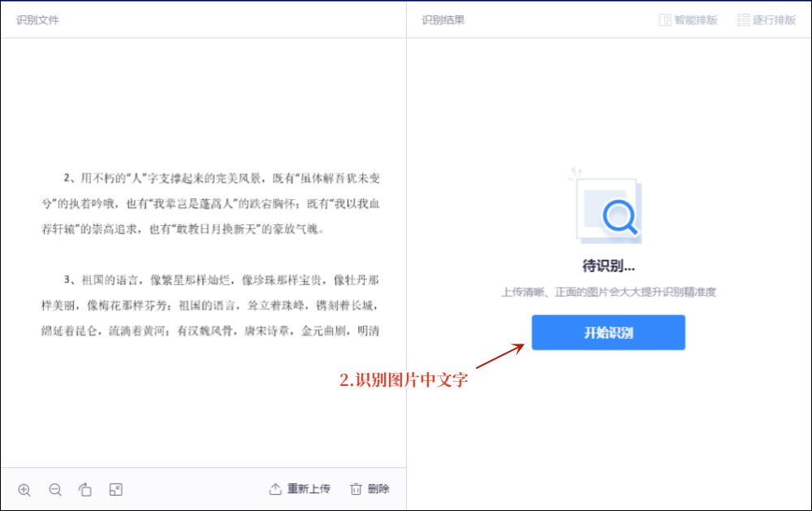Viewport: 812px width, 511px height.
Task: Click the uploaded document preview image
Action: tap(201, 252)
